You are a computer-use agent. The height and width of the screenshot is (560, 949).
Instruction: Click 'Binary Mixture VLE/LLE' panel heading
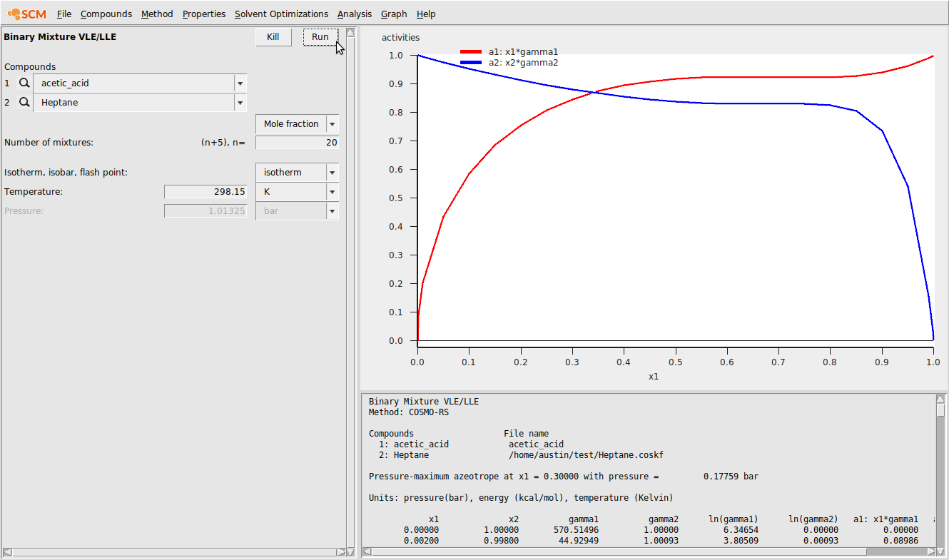pos(60,37)
